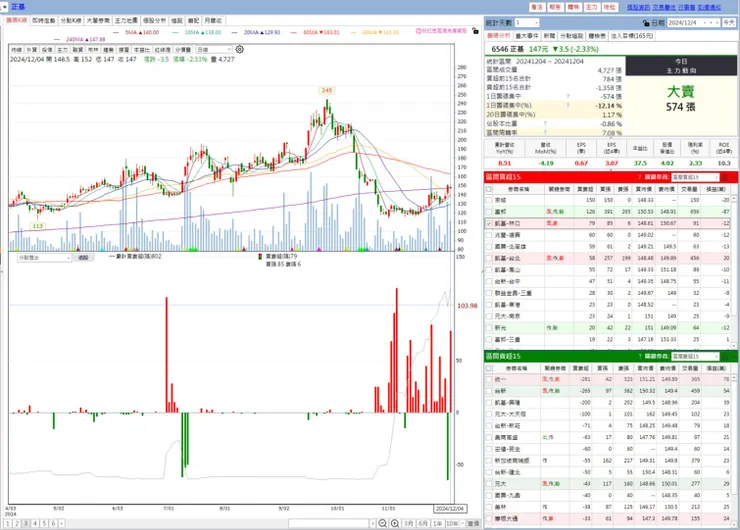740x530 pixels.
Task: Open 關鍵券商 dropdown in buy header
Action: pos(695,177)
